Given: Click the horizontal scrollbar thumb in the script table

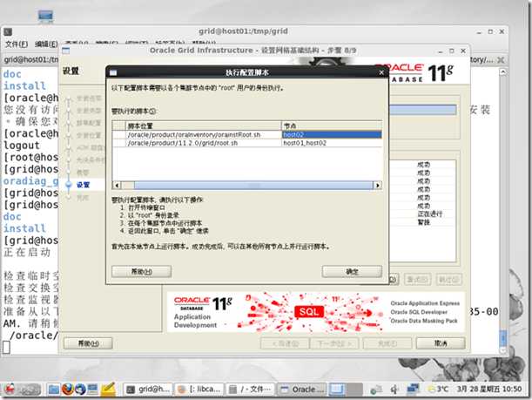Looking at the screenshot, I should pyautogui.click(x=253, y=185).
